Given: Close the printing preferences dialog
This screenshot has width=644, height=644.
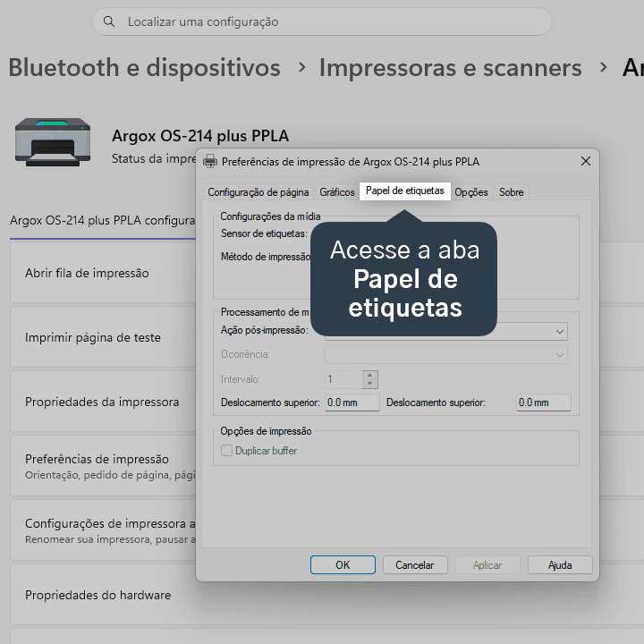Looking at the screenshot, I should click(x=586, y=161).
